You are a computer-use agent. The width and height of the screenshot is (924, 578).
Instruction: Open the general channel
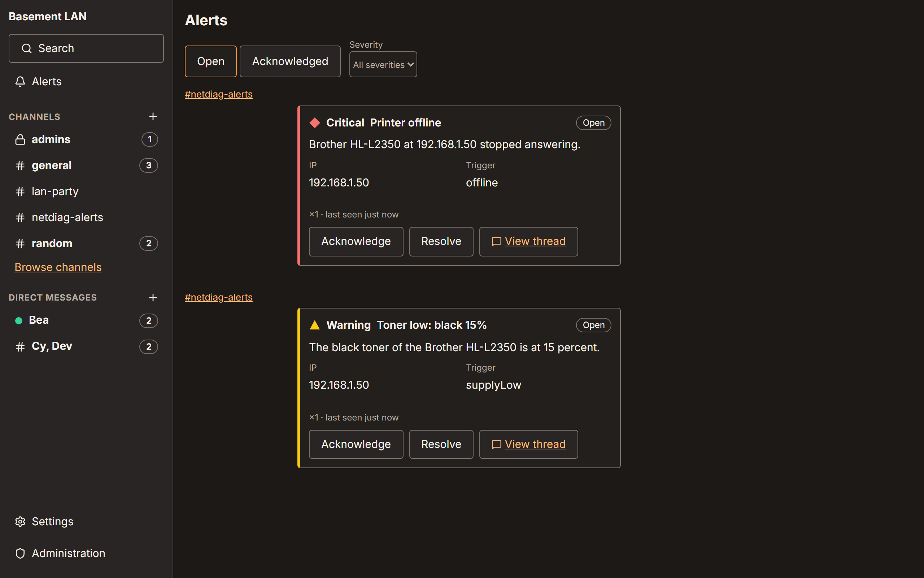click(x=86, y=165)
